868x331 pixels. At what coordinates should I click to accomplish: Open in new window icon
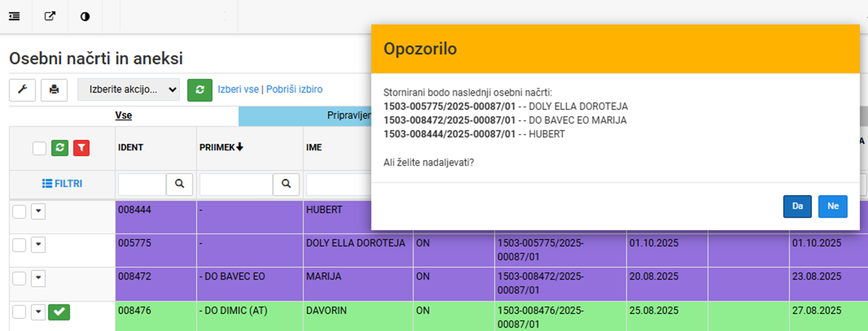coord(50,16)
